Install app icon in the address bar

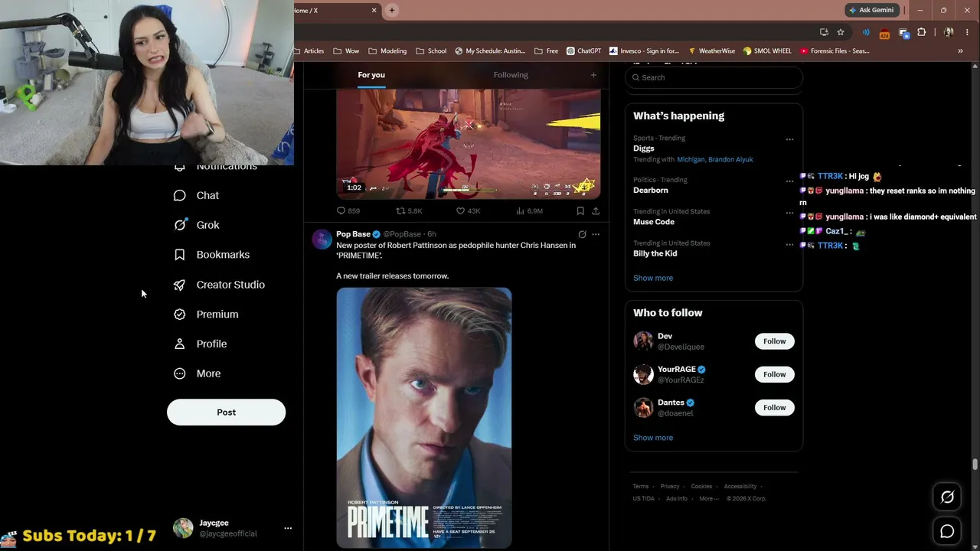click(824, 32)
